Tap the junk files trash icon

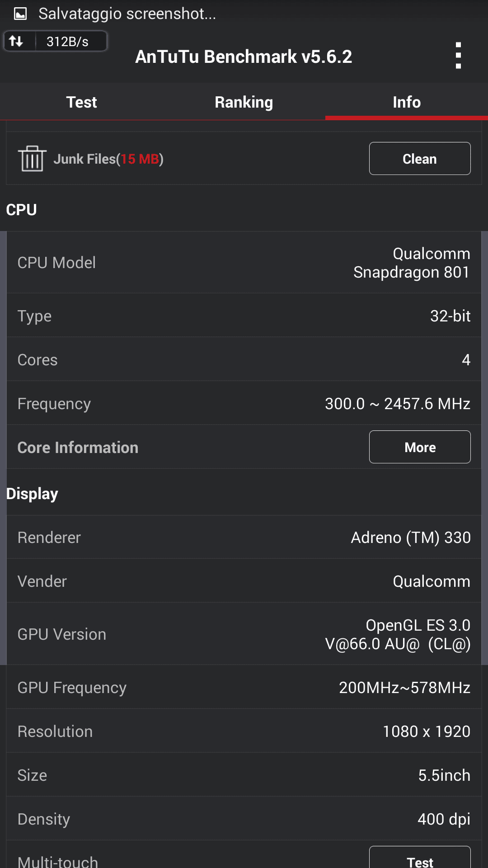tap(32, 159)
